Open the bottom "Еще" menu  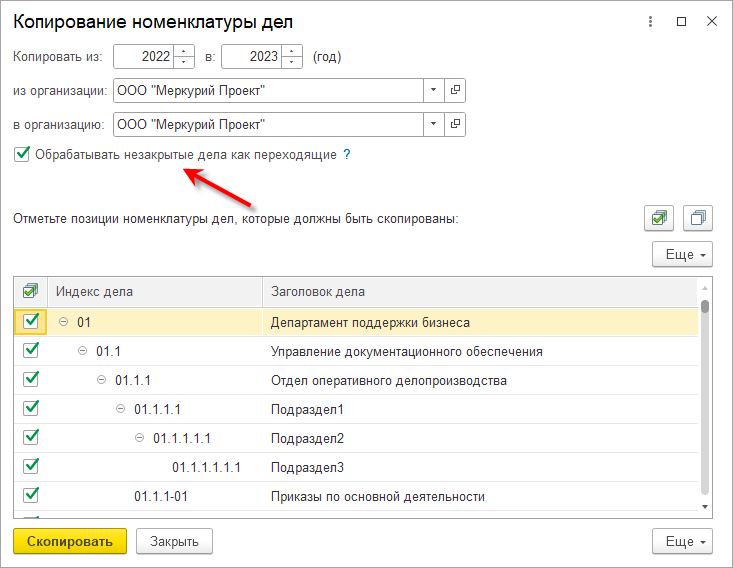(682, 541)
